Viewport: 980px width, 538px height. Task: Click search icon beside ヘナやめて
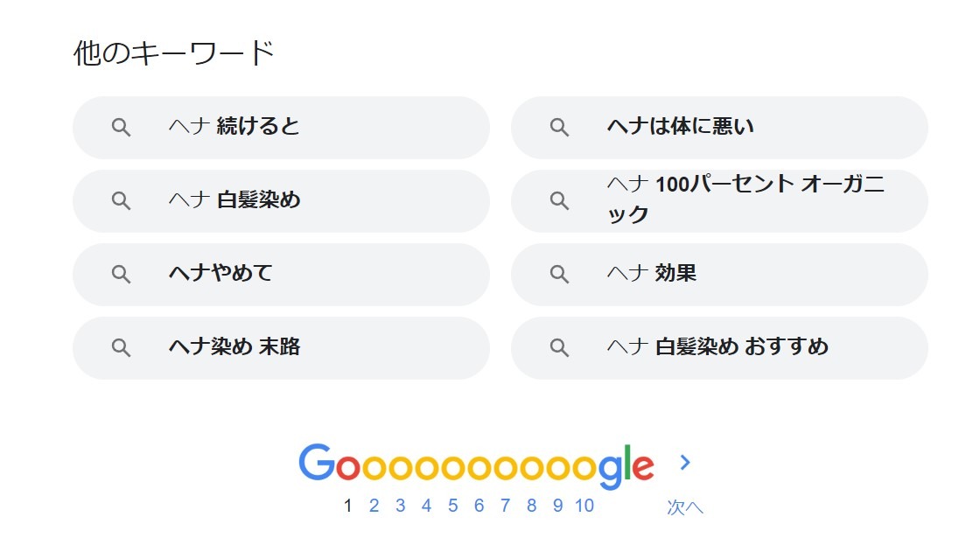(x=122, y=275)
